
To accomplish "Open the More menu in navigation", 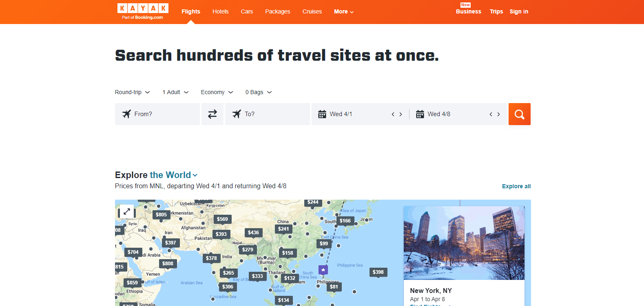I will pyautogui.click(x=343, y=11).
